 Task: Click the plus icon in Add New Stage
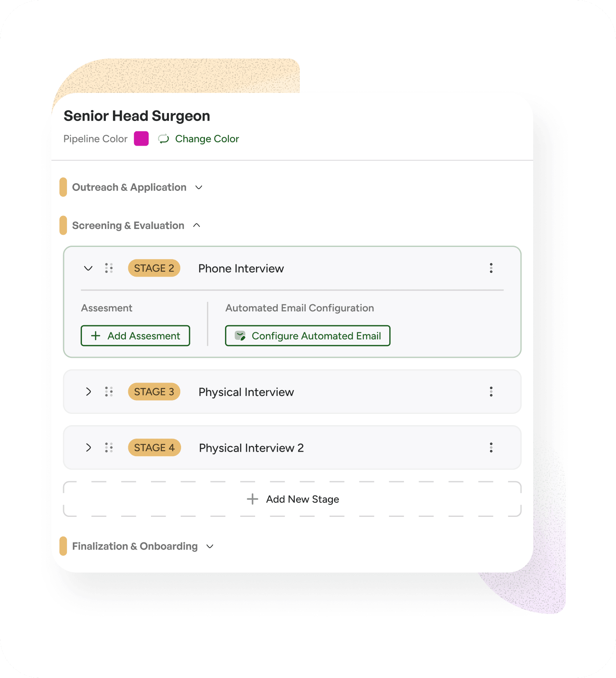253,499
